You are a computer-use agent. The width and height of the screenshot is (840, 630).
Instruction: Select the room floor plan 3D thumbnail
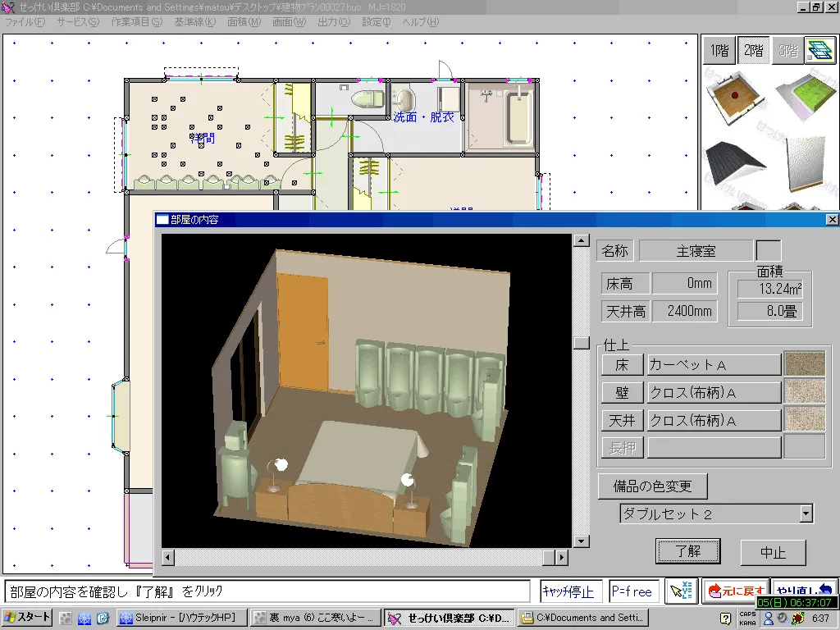pyautogui.click(x=732, y=97)
